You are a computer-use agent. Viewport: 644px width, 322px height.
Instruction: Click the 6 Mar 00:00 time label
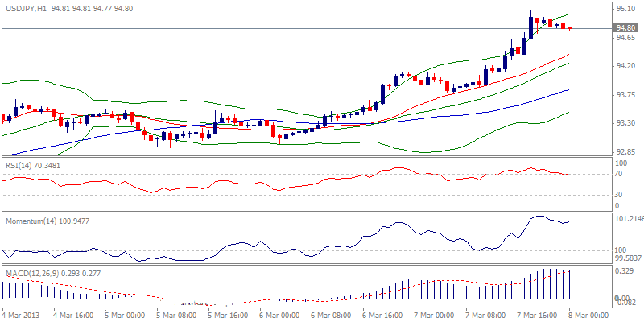(x=280, y=314)
